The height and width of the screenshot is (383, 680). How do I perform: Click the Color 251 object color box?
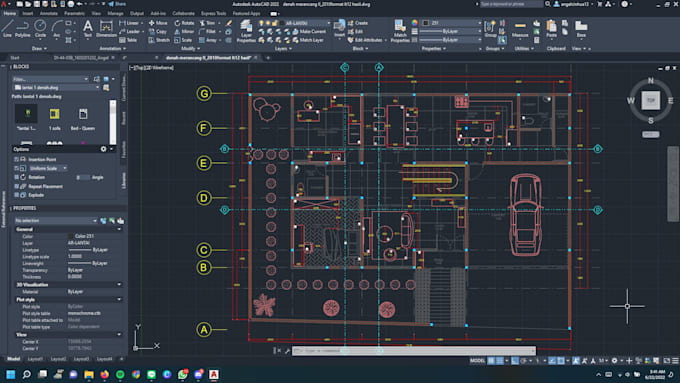[451, 23]
